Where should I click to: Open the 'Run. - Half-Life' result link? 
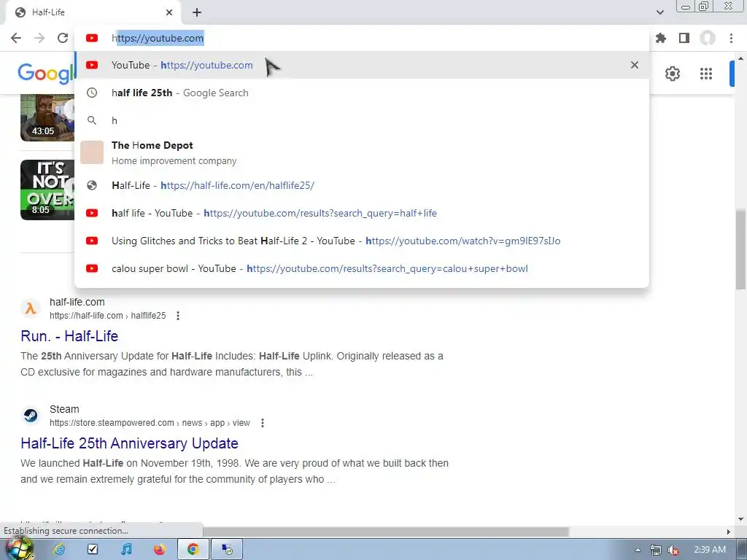[x=69, y=336]
